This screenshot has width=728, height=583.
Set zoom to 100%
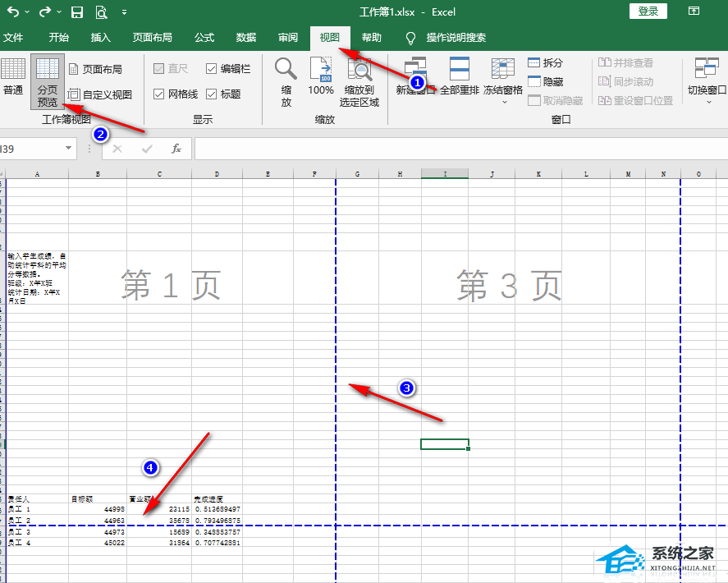point(321,76)
